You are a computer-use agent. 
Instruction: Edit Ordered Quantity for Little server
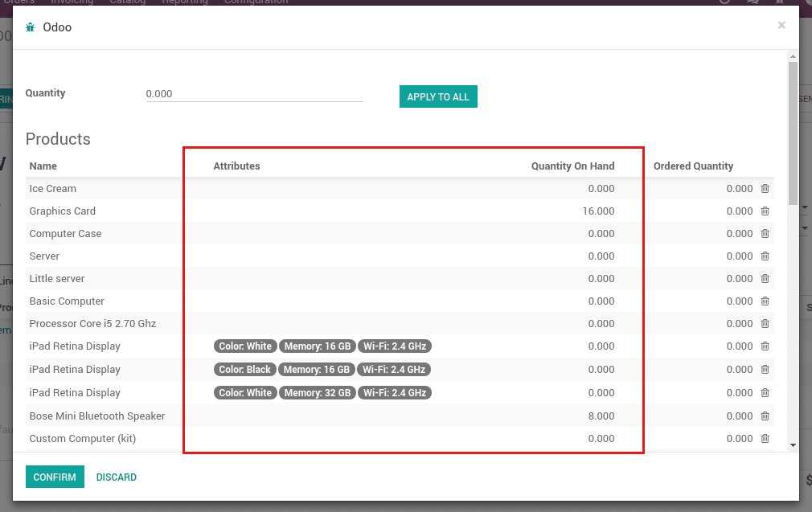740,279
